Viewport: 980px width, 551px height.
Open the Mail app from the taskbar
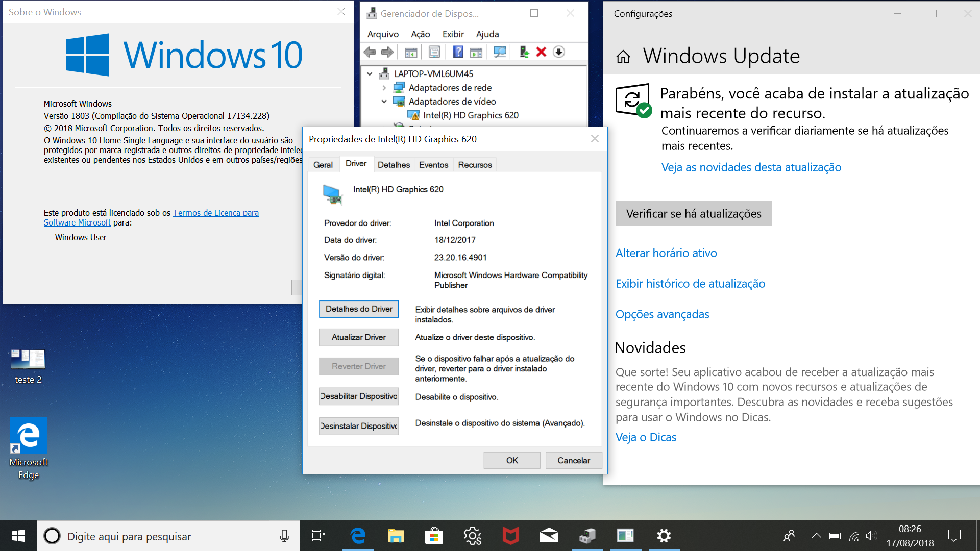coord(549,536)
